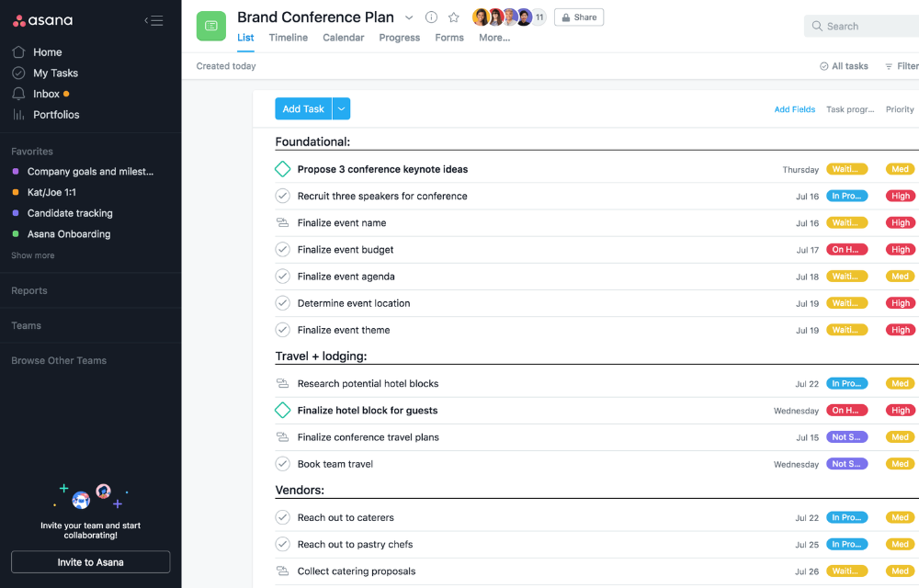Open the All tasks filter dropdown
Viewport: 919px width, 588px height.
coord(844,66)
